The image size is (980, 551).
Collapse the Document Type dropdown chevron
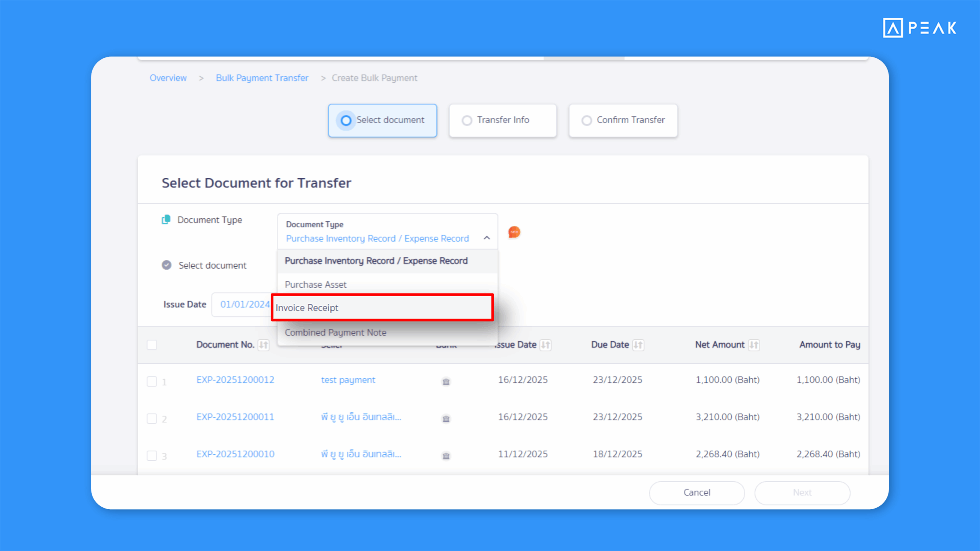[487, 238]
